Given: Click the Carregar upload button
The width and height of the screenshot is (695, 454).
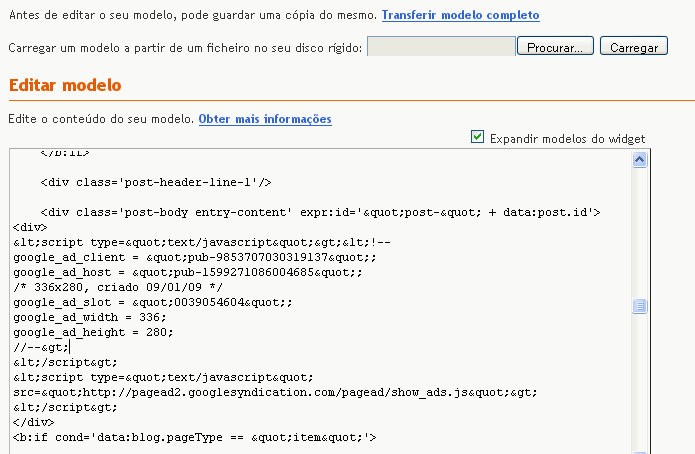Looking at the screenshot, I should (633, 46).
